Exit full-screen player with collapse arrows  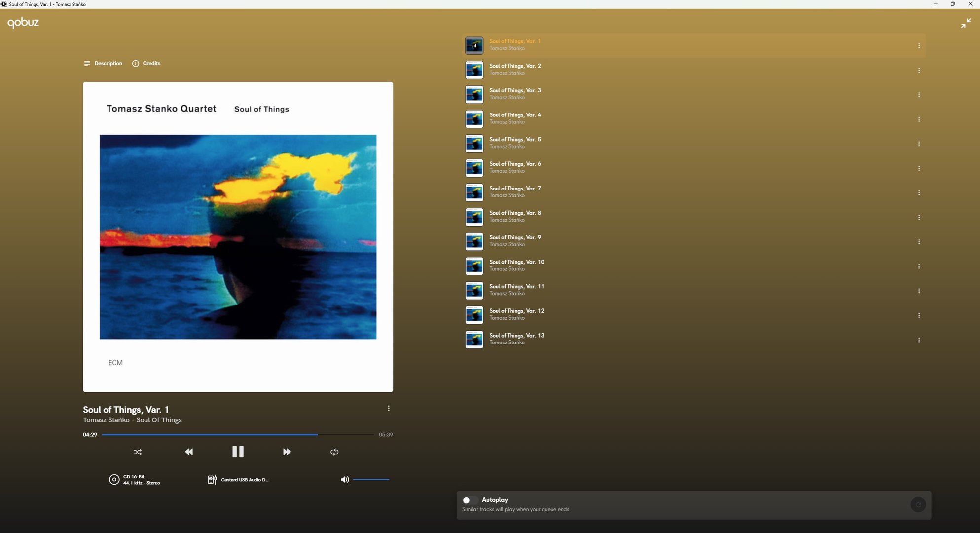pyautogui.click(x=966, y=23)
